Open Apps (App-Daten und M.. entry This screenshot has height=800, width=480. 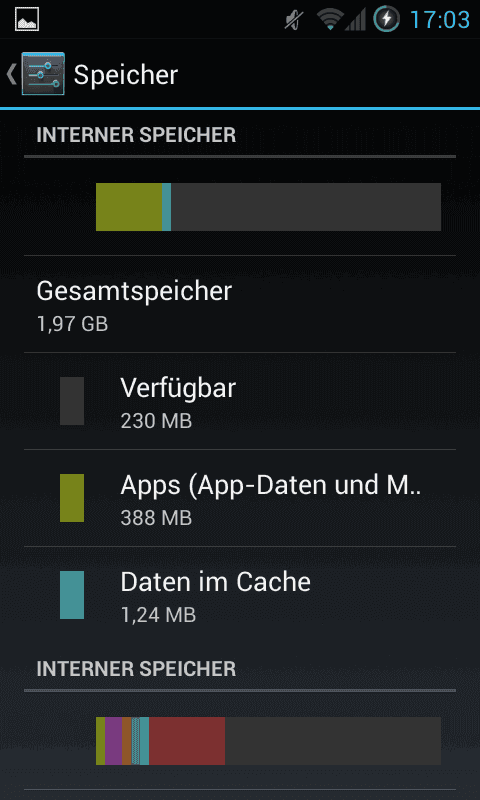[240, 498]
